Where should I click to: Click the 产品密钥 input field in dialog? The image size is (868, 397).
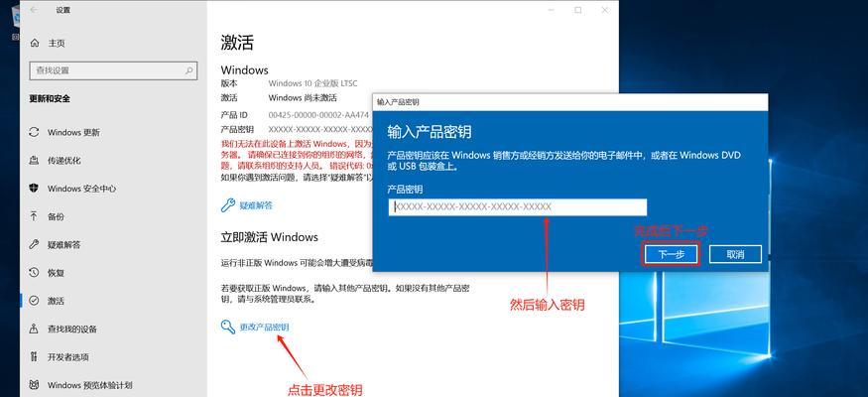(518, 207)
